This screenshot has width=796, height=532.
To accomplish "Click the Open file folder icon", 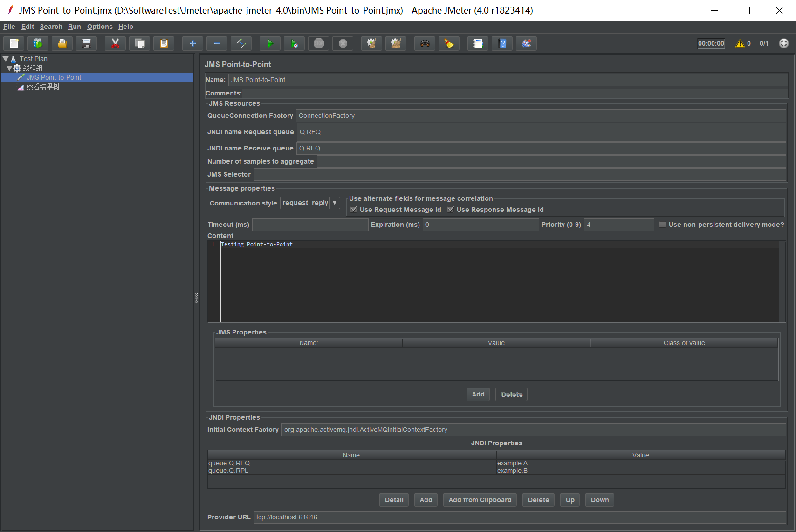I will coord(62,43).
